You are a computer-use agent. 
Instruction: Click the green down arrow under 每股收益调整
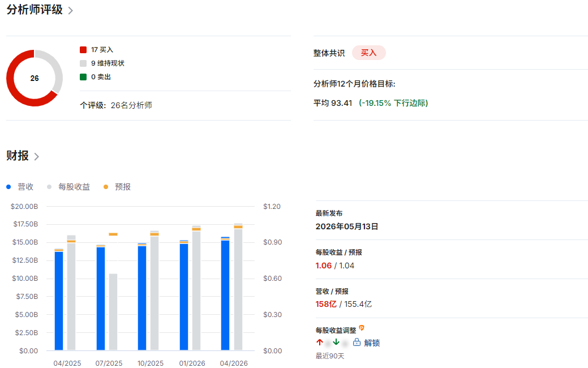(336, 342)
